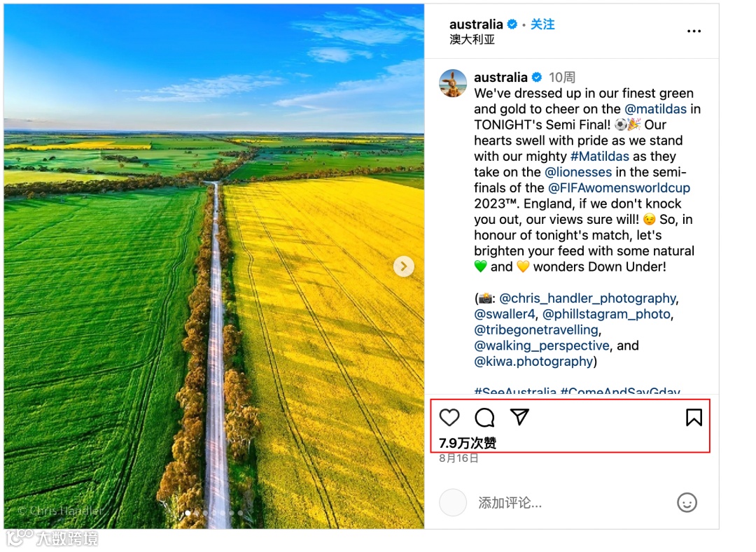Go to next photo with the arrow

click(404, 267)
